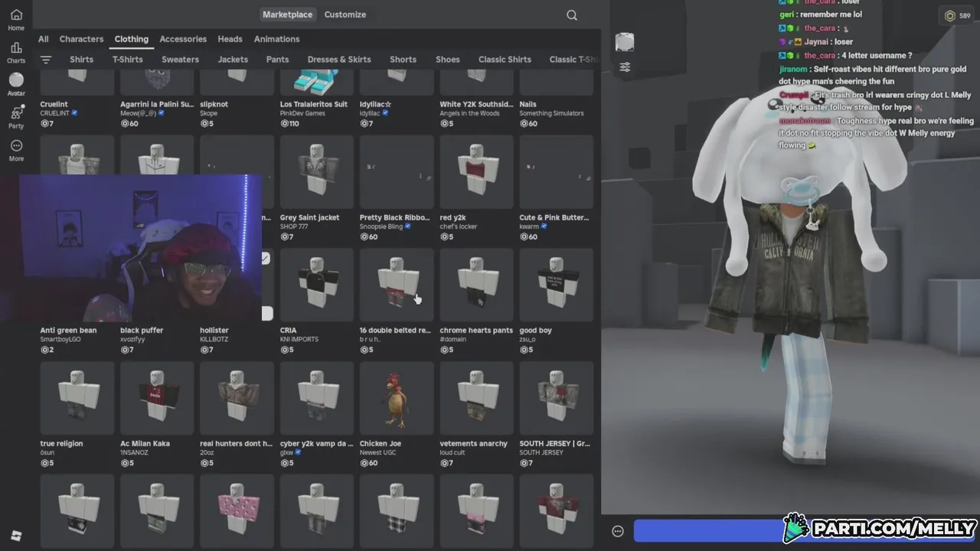The width and height of the screenshot is (980, 551).
Task: Open the Chicken Joe item thumbnail
Action: [x=397, y=398]
